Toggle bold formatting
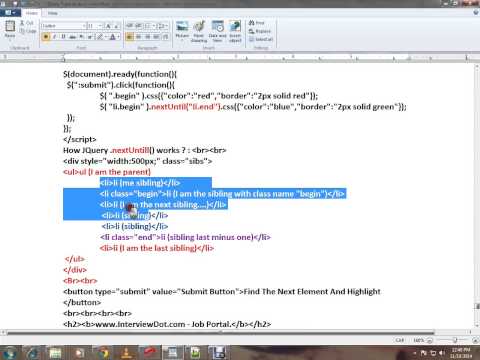This screenshot has width=480, height=360. tap(46, 37)
